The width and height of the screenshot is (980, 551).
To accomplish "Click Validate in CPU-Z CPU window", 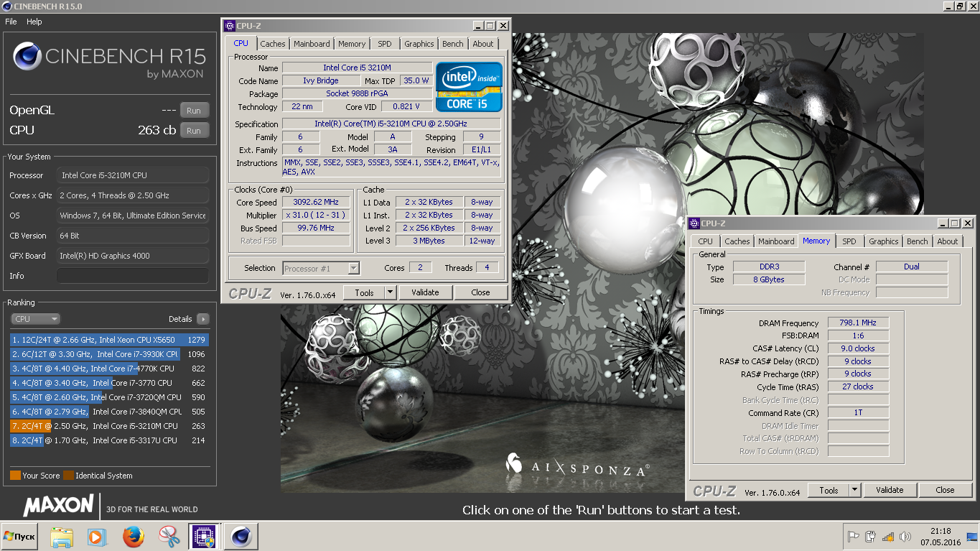I will tap(425, 292).
